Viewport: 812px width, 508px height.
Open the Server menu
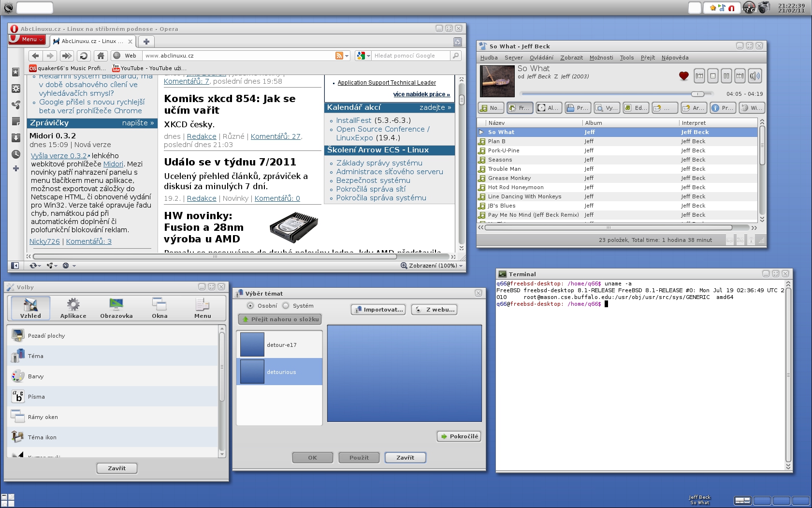coord(513,58)
